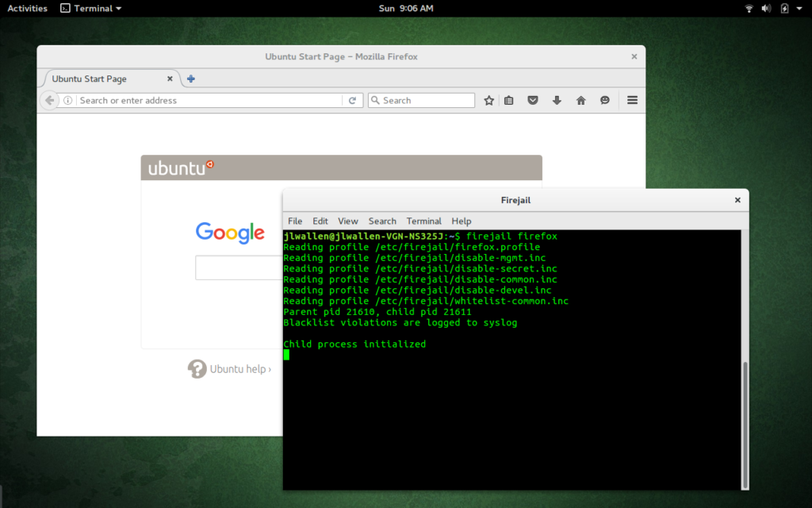The width and height of the screenshot is (812, 508).
Task: Click the site info icon in address bar
Action: [68, 100]
